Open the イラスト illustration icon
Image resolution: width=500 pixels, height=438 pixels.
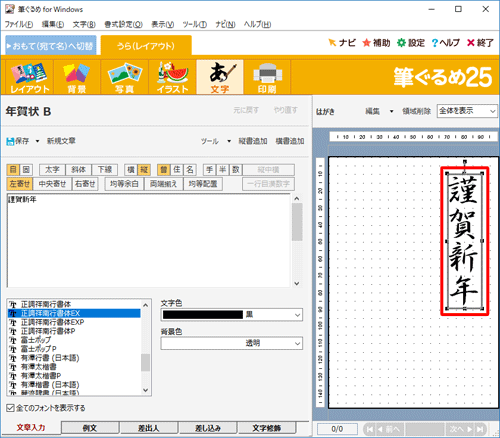[172, 77]
